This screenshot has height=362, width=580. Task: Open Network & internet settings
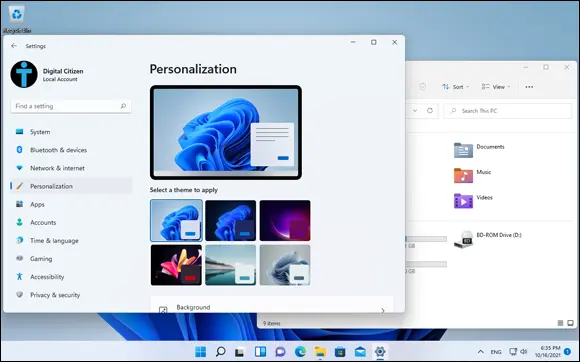point(71,168)
